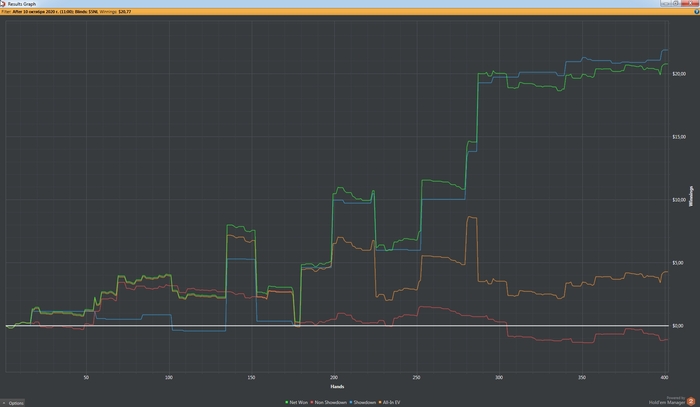This screenshot has width=700, height=407.
Task: Click the $0,00 winnings axis label
Action: coord(678,326)
